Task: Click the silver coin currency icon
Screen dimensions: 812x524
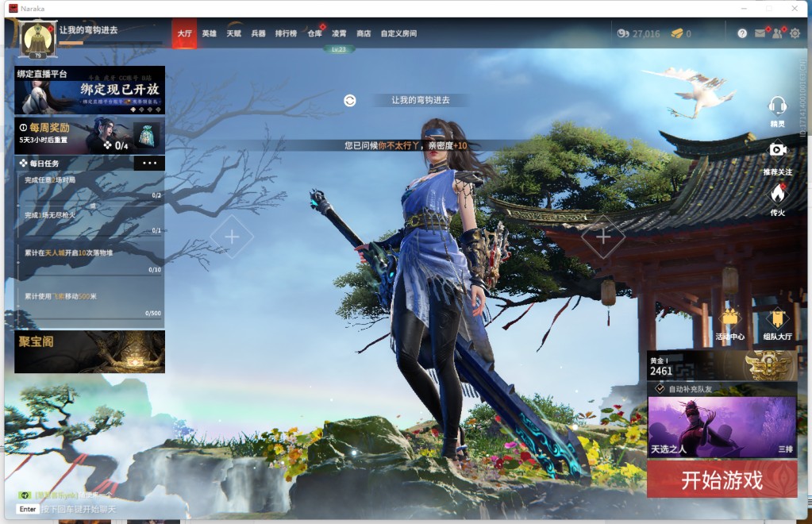Action: [x=623, y=33]
